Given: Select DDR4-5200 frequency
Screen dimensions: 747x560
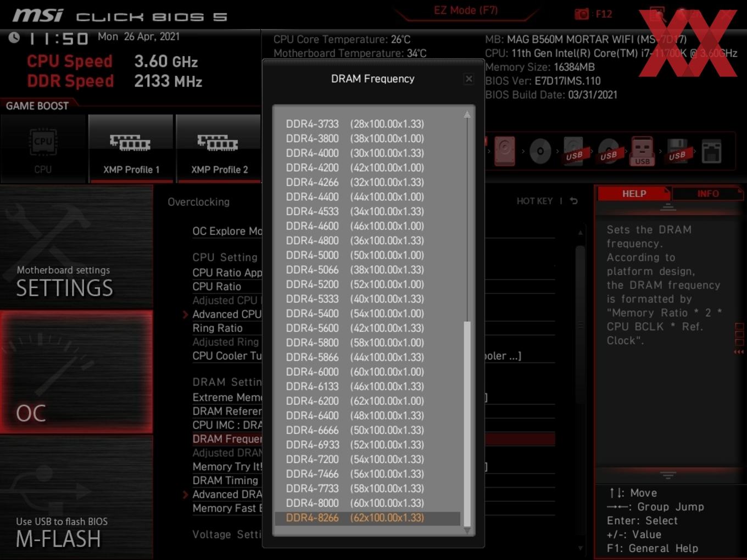Looking at the screenshot, I should point(367,284).
